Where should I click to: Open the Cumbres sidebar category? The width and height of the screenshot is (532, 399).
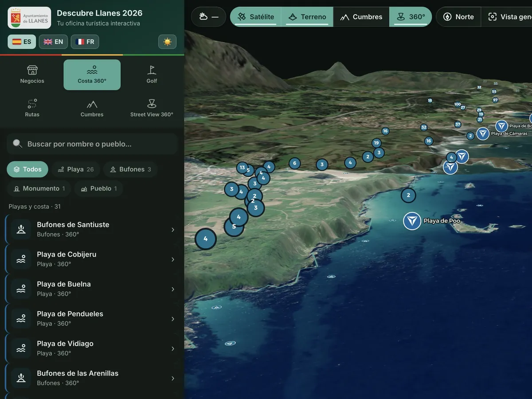(92, 108)
